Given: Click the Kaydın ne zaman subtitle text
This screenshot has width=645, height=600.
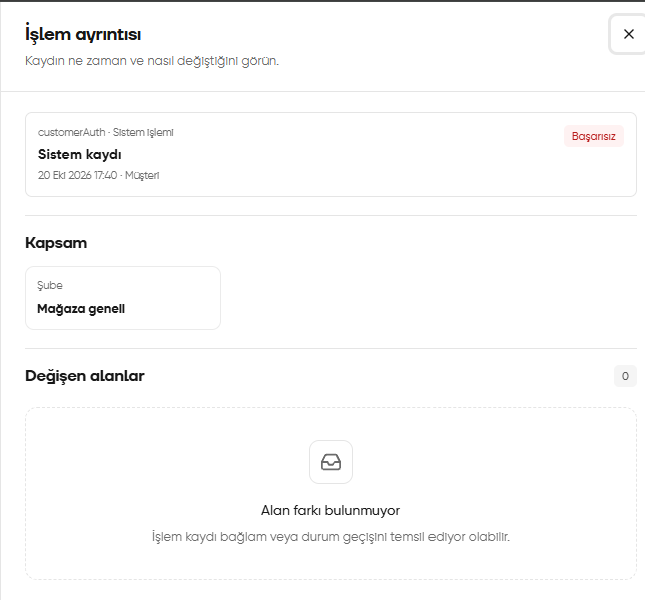Looking at the screenshot, I should pyautogui.click(x=152, y=61).
